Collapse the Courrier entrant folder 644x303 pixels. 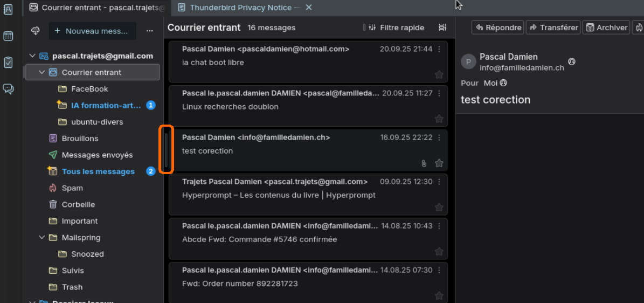point(42,72)
